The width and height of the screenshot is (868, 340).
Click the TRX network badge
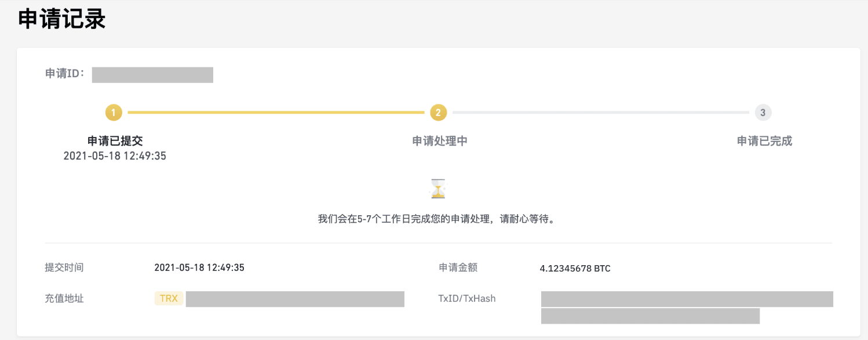point(169,299)
